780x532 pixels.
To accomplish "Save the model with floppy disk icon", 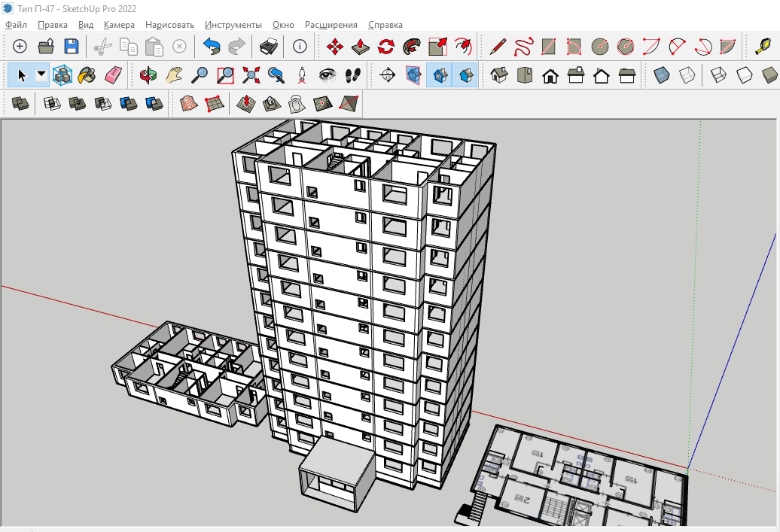I will click(x=72, y=47).
